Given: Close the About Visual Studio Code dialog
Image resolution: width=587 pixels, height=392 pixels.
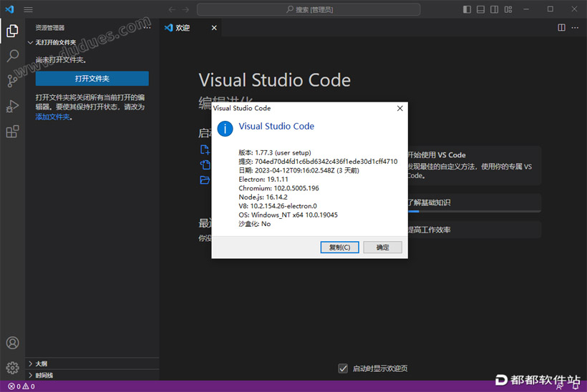Looking at the screenshot, I should (x=400, y=108).
